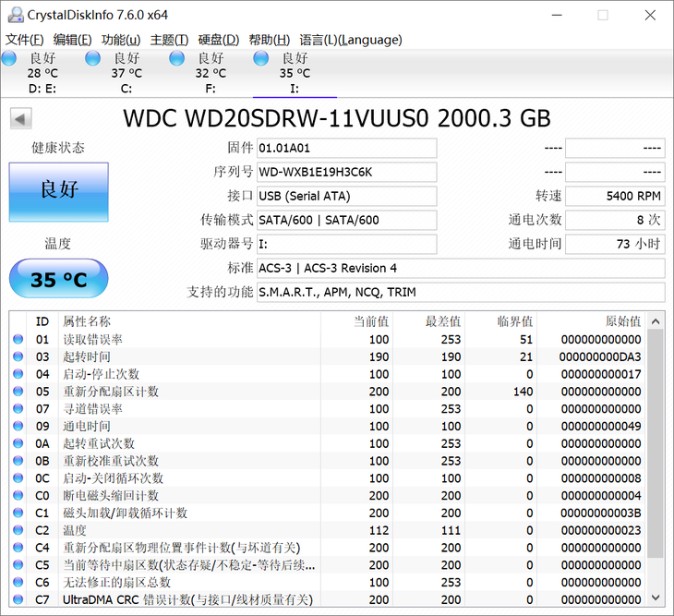
Task: Click the power-on hours field 73 小时
Action: (615, 245)
